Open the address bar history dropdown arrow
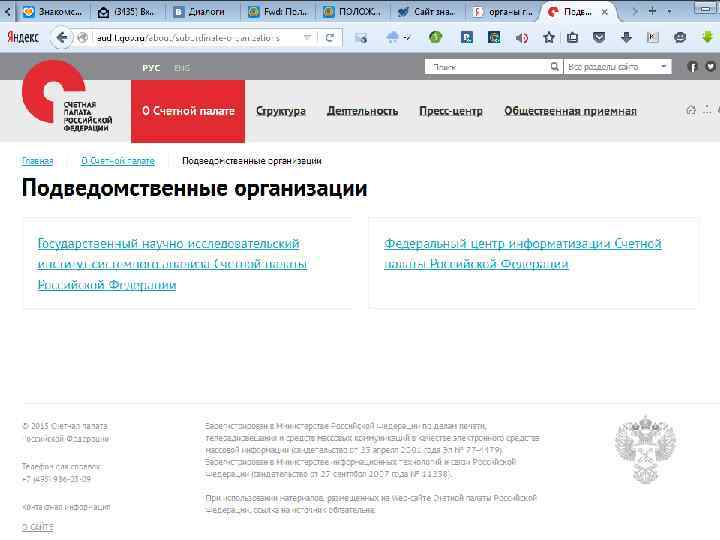Image resolution: width=720 pixels, height=540 pixels. [307, 38]
